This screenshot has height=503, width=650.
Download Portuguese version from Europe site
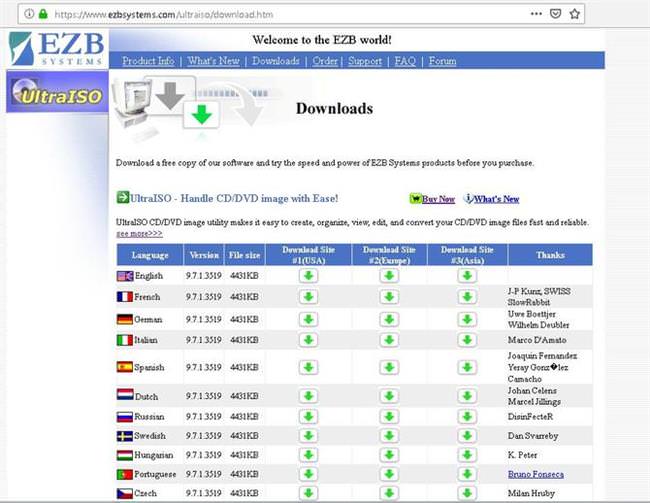[389, 474]
